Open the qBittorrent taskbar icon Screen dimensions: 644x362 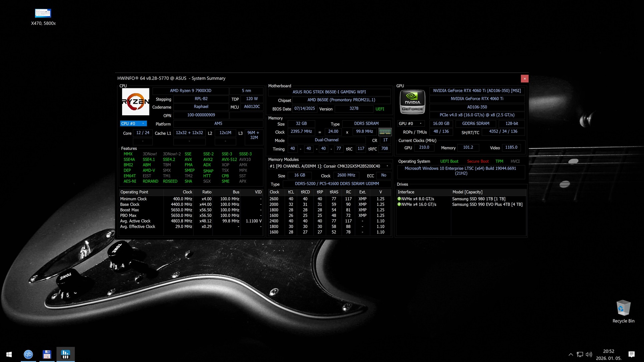coord(28,354)
